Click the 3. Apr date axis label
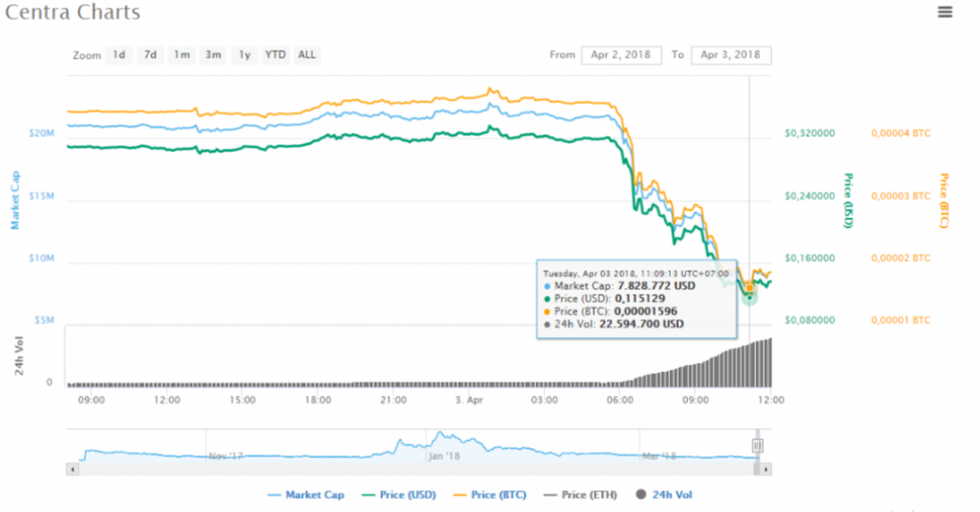Viewport: 980px width, 512px height. click(469, 400)
